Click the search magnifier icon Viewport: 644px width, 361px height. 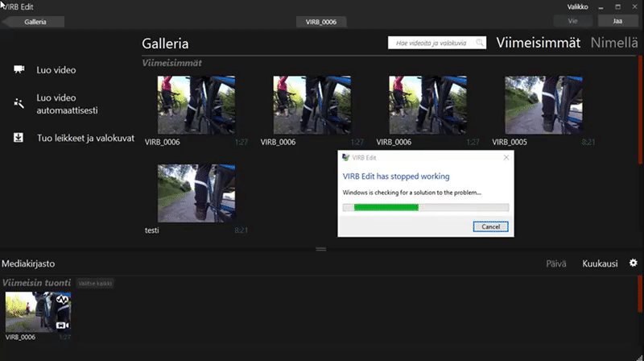click(480, 43)
